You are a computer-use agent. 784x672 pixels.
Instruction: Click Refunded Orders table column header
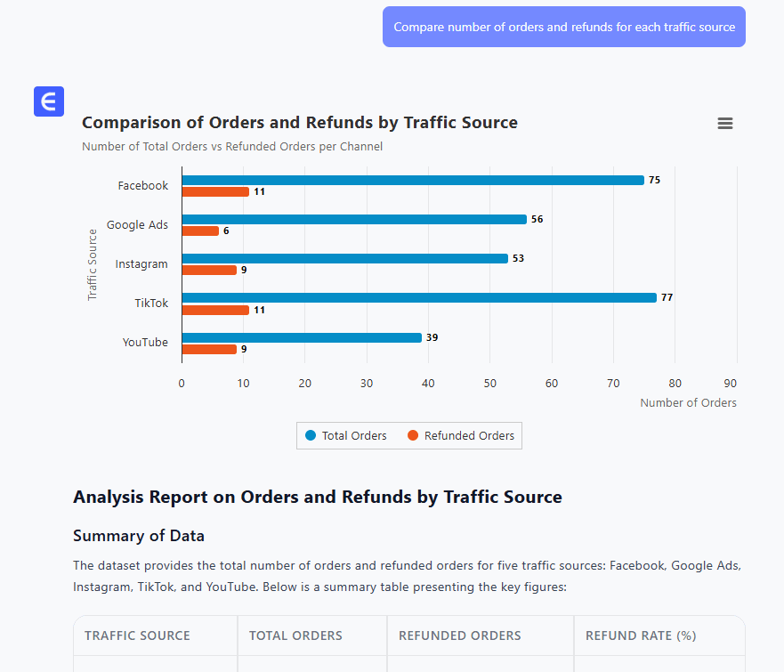[x=459, y=636]
